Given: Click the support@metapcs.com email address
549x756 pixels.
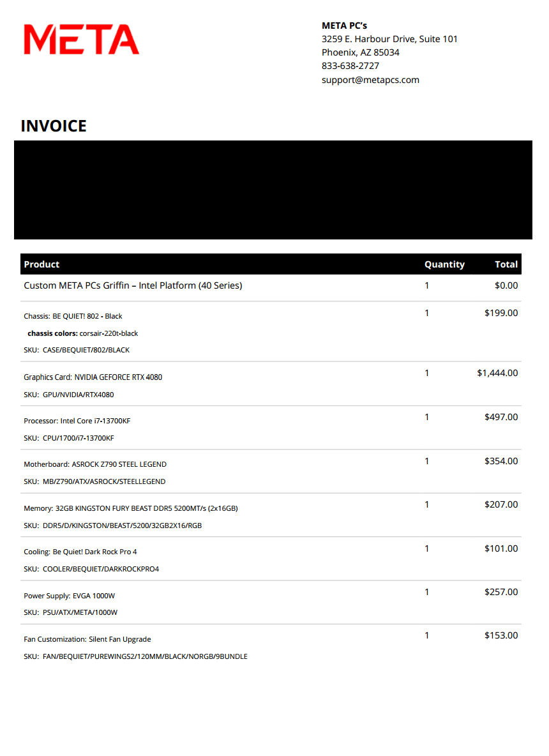Looking at the screenshot, I should point(370,80).
